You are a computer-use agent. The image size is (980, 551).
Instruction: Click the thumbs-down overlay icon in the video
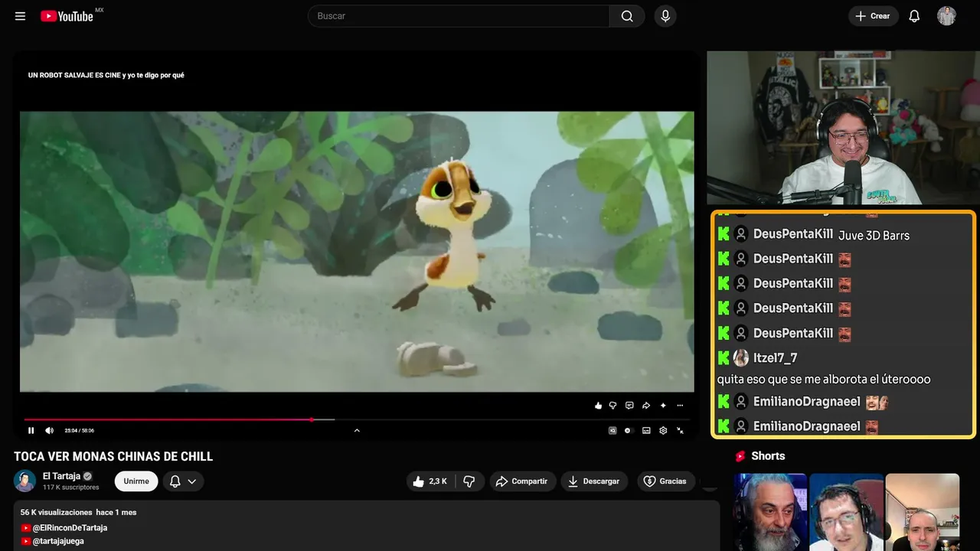coord(612,406)
